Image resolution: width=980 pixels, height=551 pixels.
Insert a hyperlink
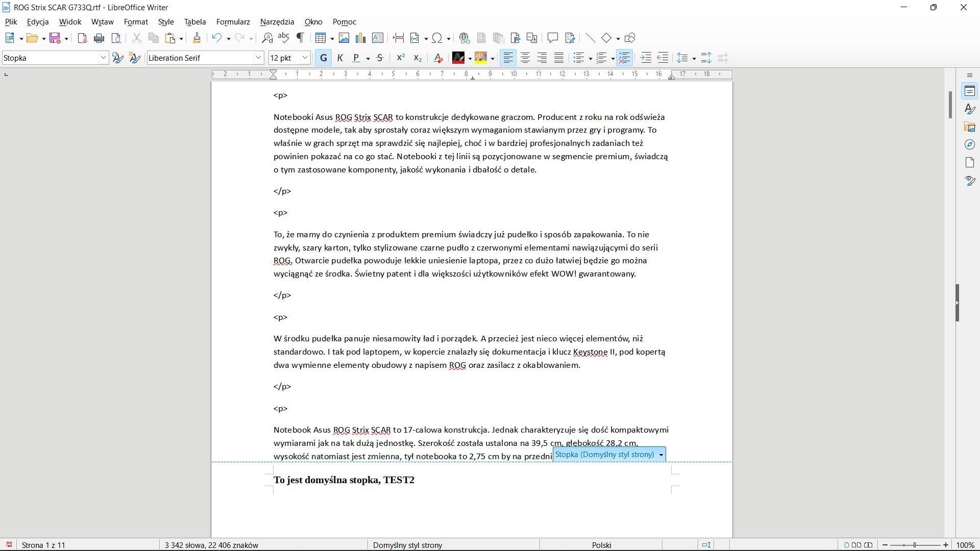pos(464,38)
